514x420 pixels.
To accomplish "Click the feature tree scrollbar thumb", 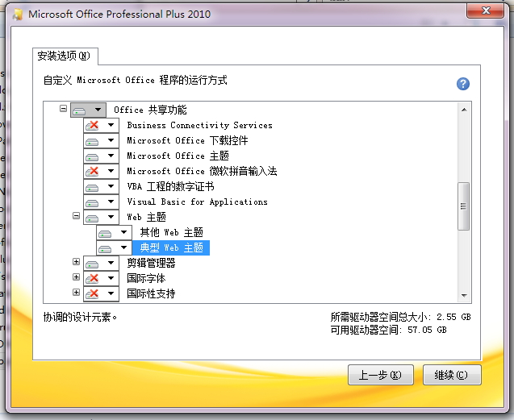I will point(463,206).
